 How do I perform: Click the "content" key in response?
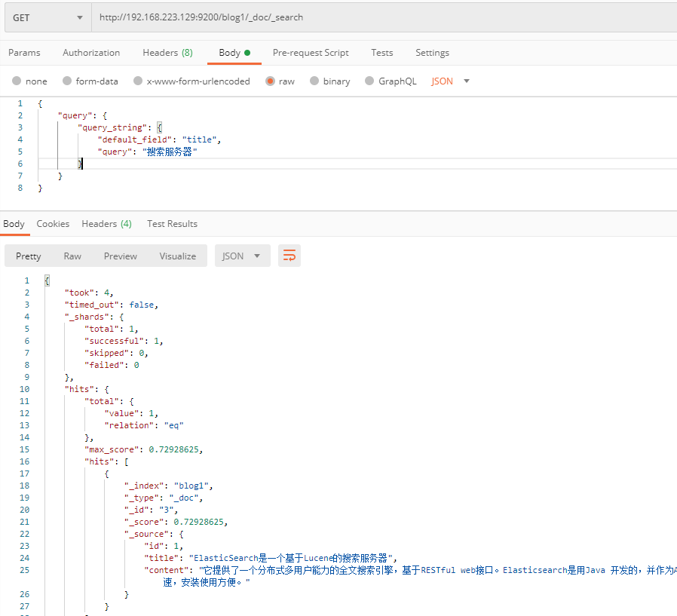[x=167, y=570]
